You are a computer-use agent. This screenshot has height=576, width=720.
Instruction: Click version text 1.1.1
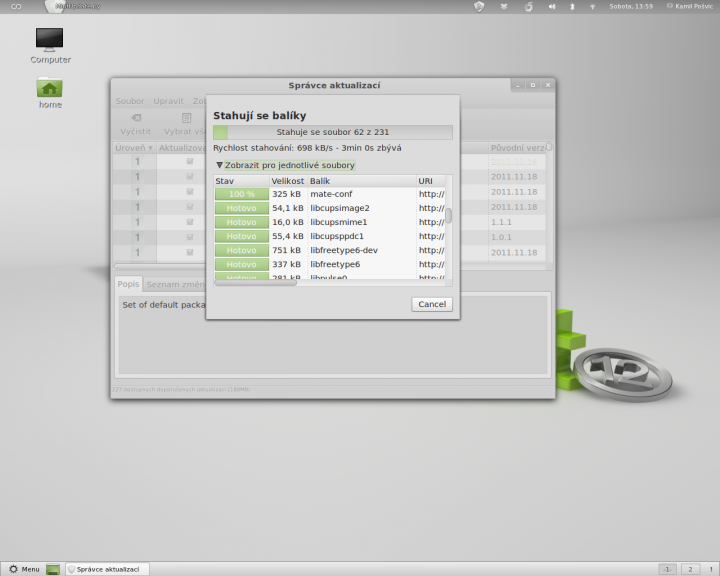[x=501, y=222]
